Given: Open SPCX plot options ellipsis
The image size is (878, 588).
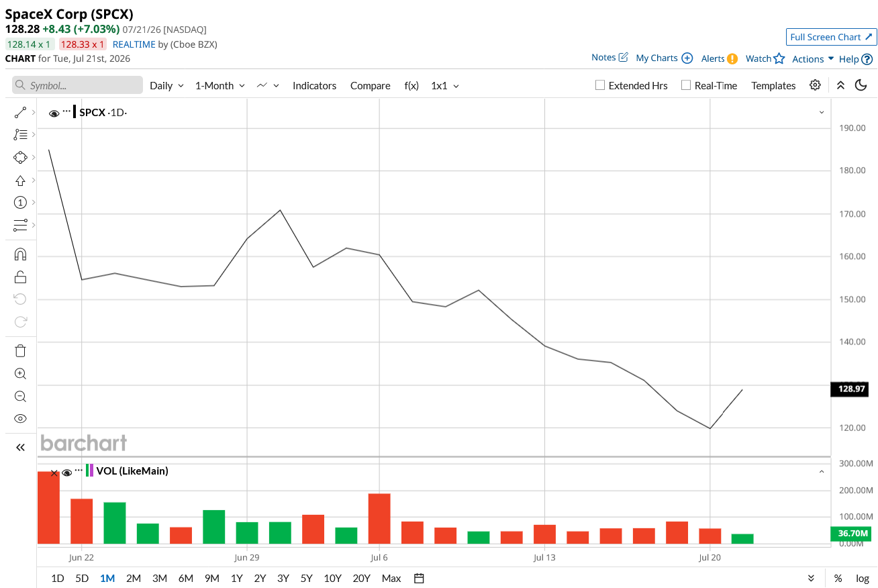Looking at the screenshot, I should click(66, 111).
